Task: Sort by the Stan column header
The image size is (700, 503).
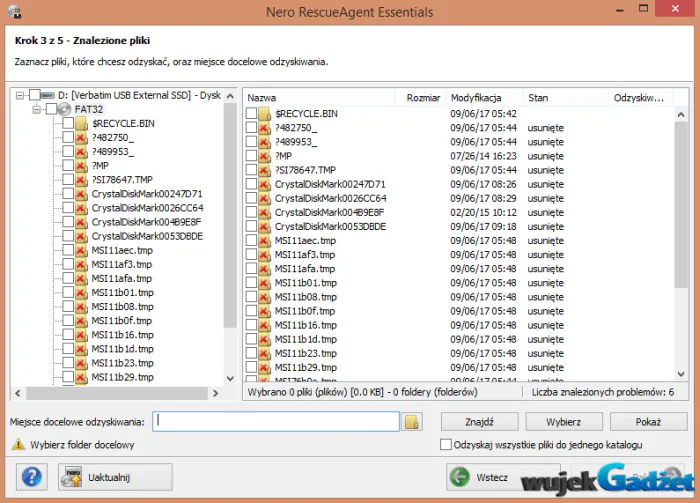Action: point(566,98)
